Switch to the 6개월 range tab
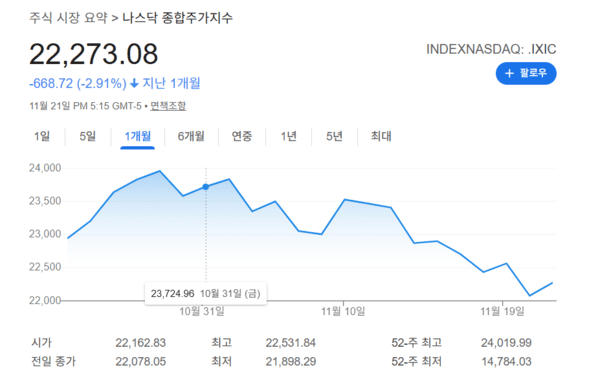 (191, 136)
